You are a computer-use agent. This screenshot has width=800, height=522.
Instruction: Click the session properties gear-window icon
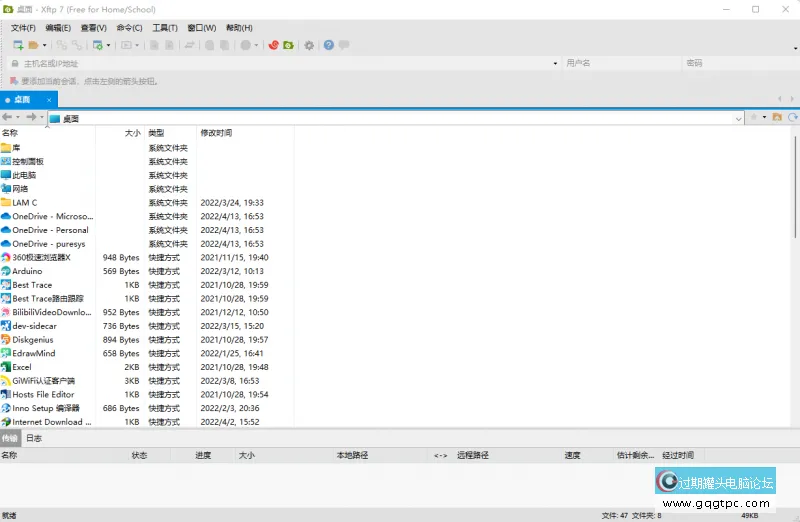97,45
